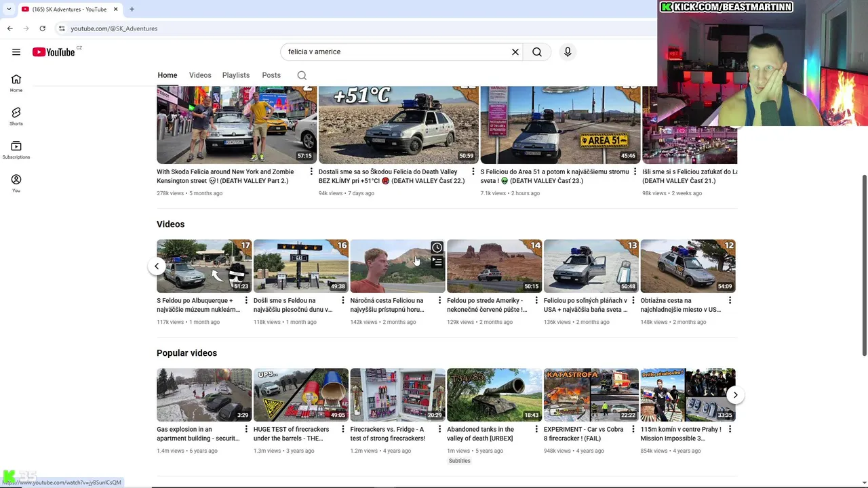Open Subscriptions in the left sidebar
The width and height of the screenshot is (868, 488).
tap(16, 150)
